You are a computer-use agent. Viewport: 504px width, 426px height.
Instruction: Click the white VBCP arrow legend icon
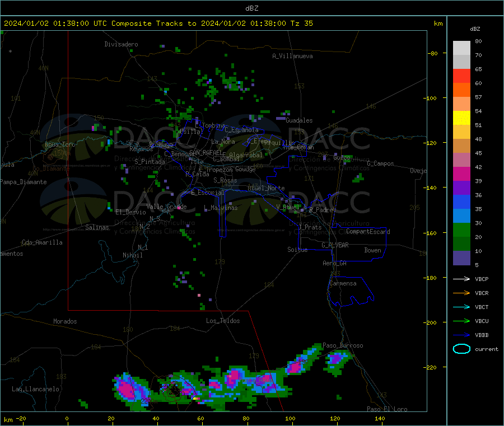coord(461,279)
